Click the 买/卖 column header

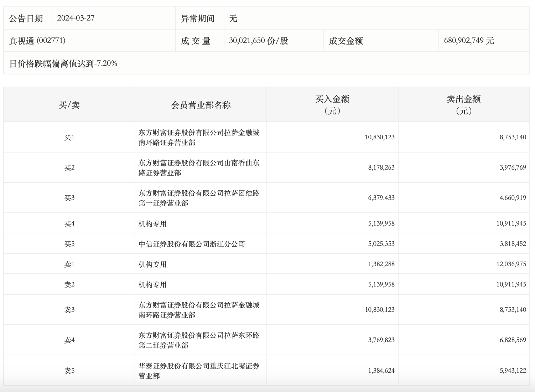[69, 105]
